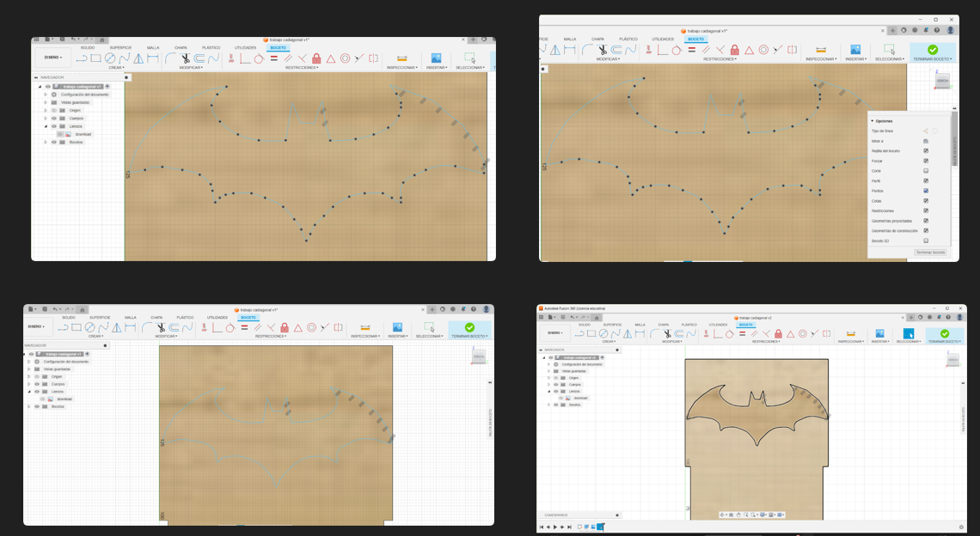
Task: Click SELECCIONAR label in top-left window
Action: point(470,68)
